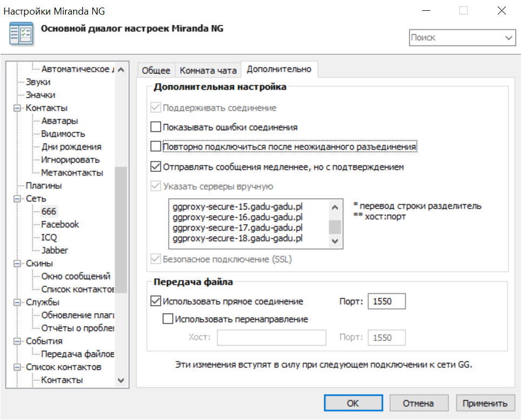Viewport: 521px width, 420px height.
Task: Collapse the Контакты tree branch
Action: point(17,107)
